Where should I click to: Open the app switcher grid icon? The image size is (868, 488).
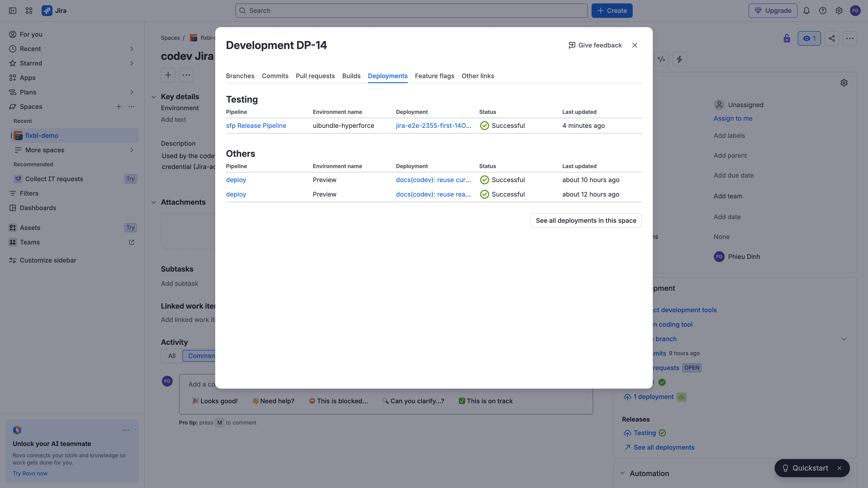click(29, 10)
